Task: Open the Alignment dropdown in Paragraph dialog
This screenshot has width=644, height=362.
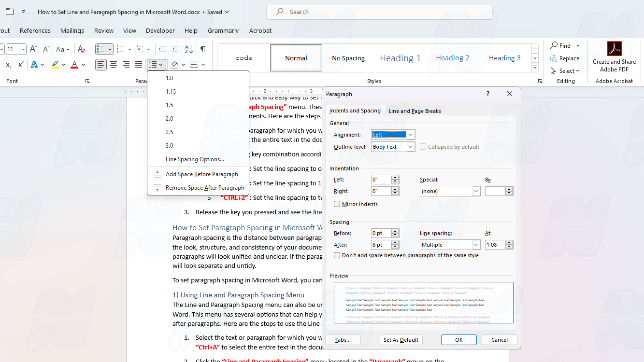Action: coord(411,135)
